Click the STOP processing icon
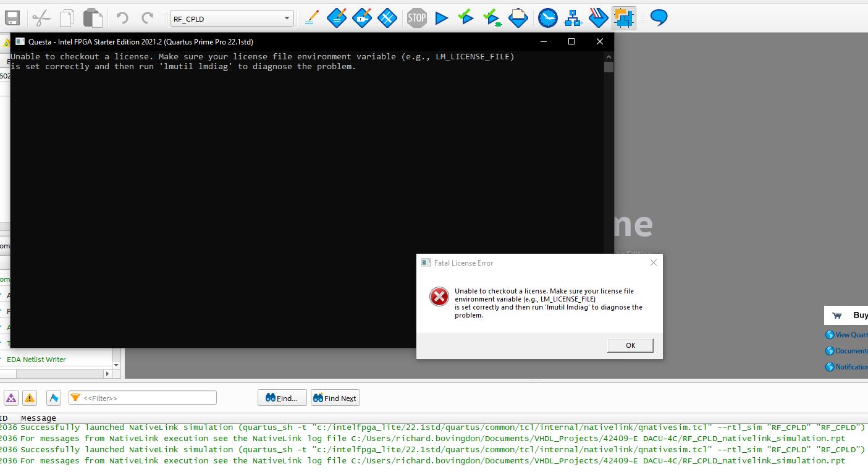The width and height of the screenshot is (868, 472). pos(417,18)
